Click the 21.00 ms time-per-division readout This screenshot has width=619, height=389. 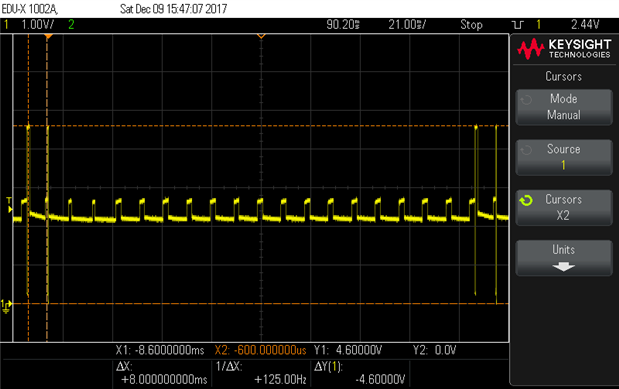pos(407,24)
